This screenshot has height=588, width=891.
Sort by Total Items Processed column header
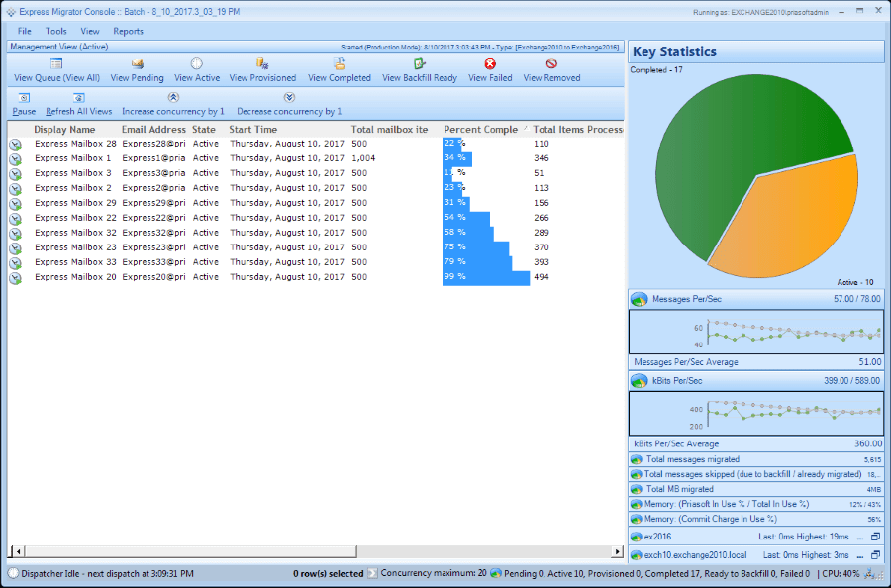coord(577,130)
